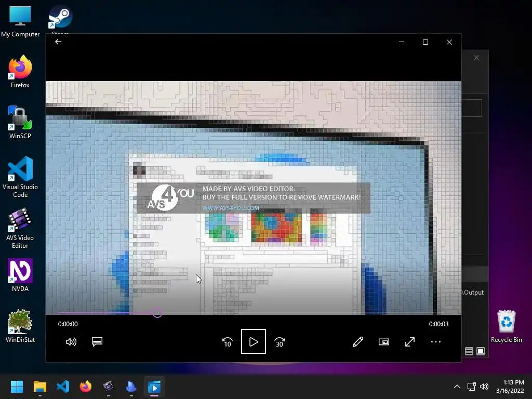
Task: Click the blue flame-shaped taskbar app icon
Action: point(131,387)
